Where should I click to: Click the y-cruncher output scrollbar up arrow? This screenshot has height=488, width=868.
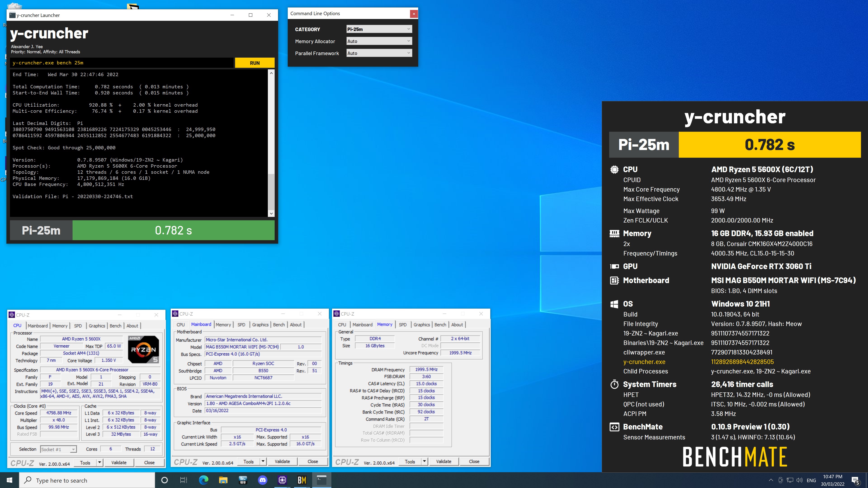[271, 73]
